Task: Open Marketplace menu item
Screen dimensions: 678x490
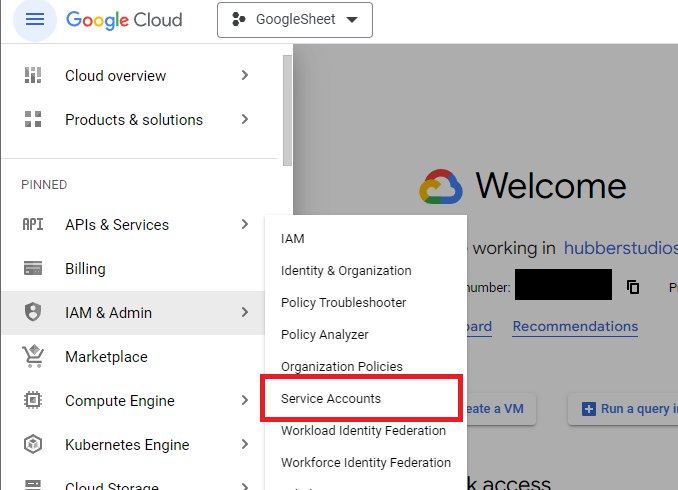Action: click(x=133, y=356)
